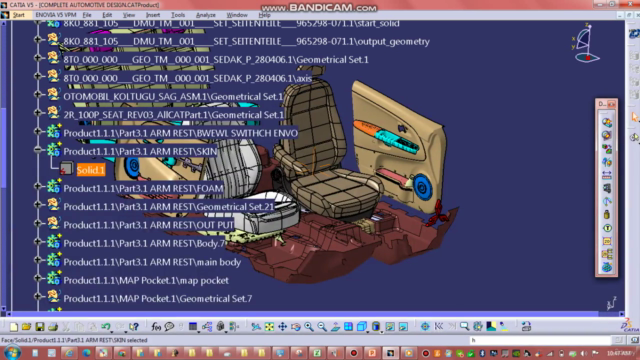The image size is (640, 360).
Task: Click Swap Visible Space icon
Action: coord(403,327)
